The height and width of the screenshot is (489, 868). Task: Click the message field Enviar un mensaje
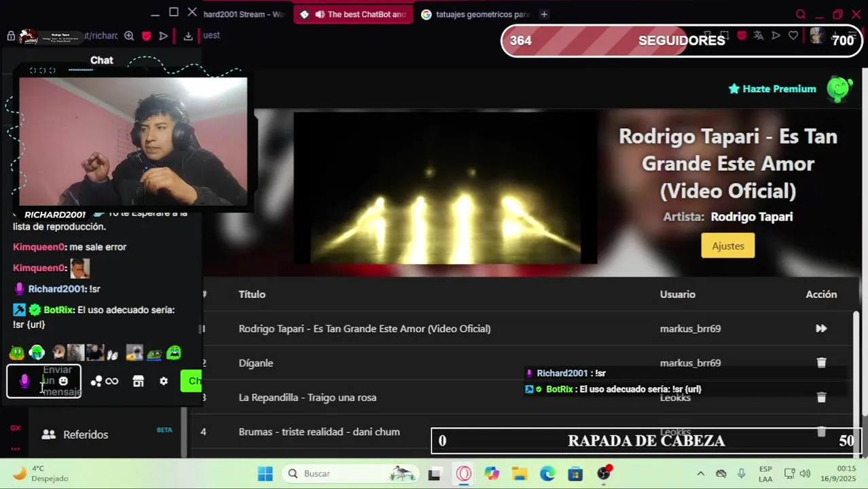(44, 381)
